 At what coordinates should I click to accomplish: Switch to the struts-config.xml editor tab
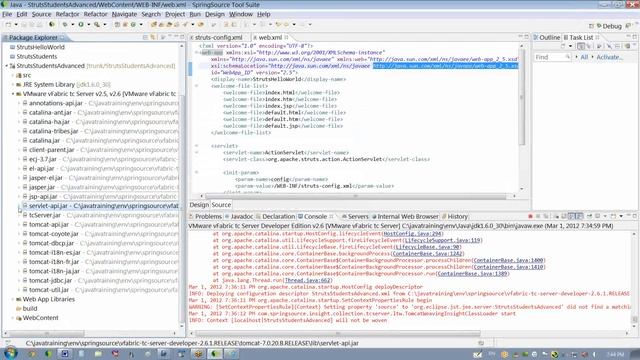[218, 37]
